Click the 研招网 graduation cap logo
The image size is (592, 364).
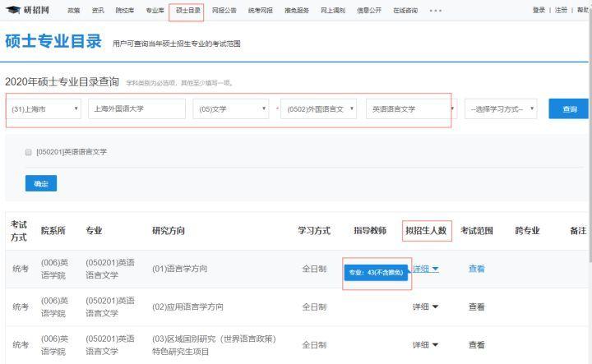click(x=28, y=10)
